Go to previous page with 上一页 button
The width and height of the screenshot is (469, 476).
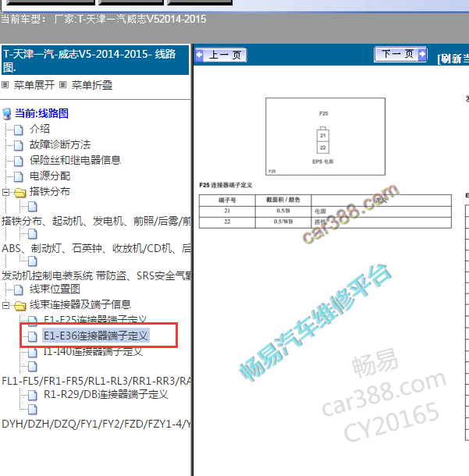click(x=221, y=55)
